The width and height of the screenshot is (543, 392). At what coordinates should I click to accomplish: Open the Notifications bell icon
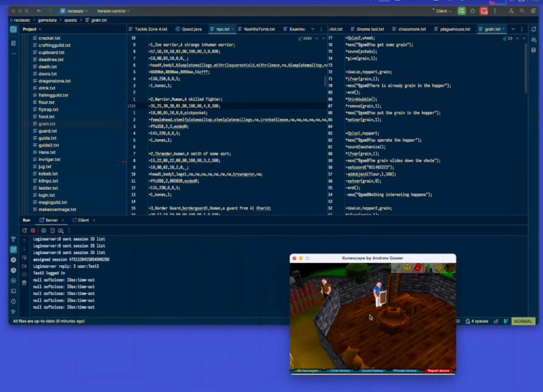pos(534,29)
